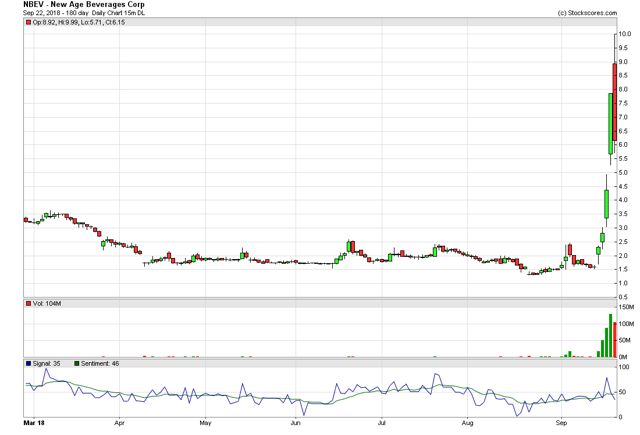Click the green Sentiment legend swatch
This screenshot has width=640, height=435.
pyautogui.click(x=77, y=364)
